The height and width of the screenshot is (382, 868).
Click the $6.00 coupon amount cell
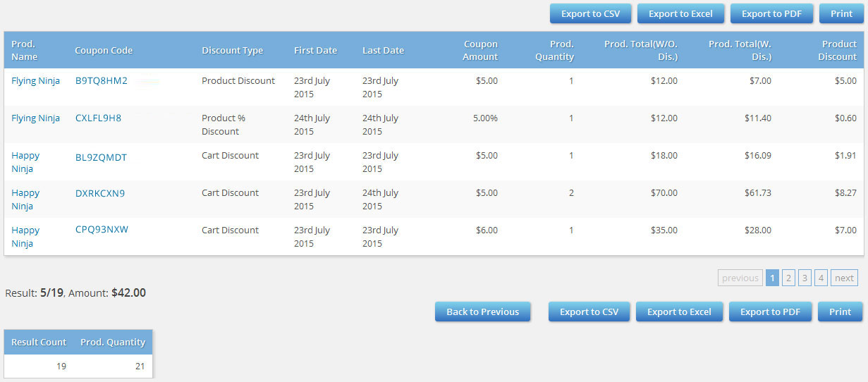pyautogui.click(x=487, y=230)
